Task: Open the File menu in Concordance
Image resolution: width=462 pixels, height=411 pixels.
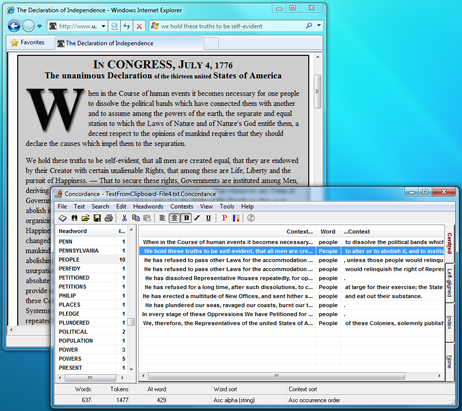Action: (62, 206)
